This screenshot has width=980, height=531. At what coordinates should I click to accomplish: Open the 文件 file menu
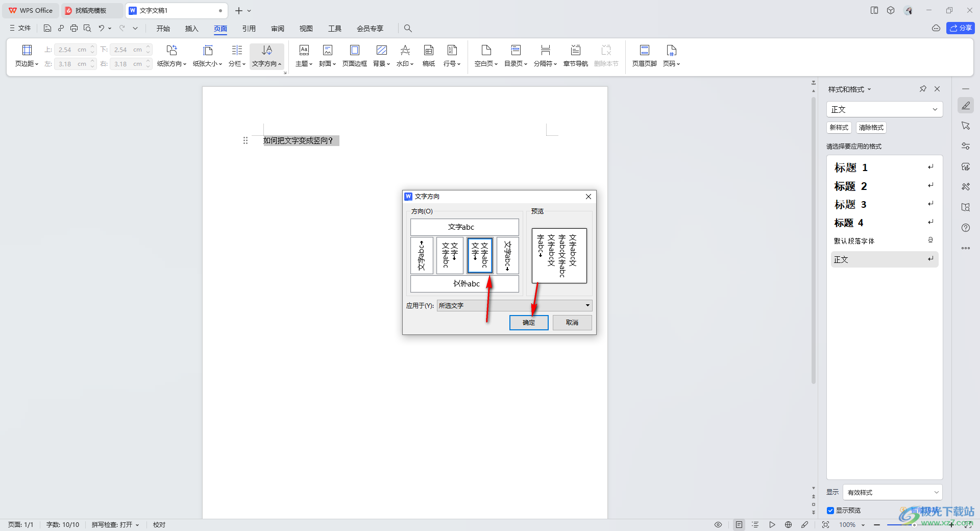click(20, 28)
